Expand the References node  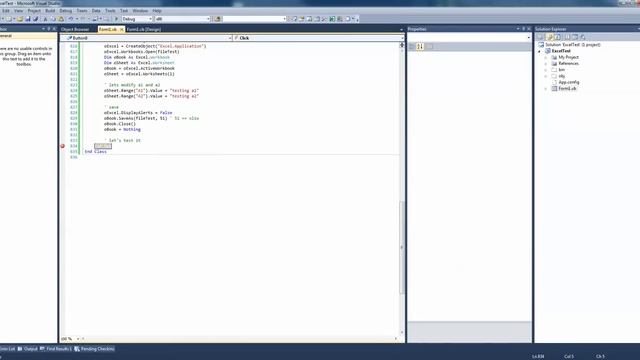tap(546, 64)
